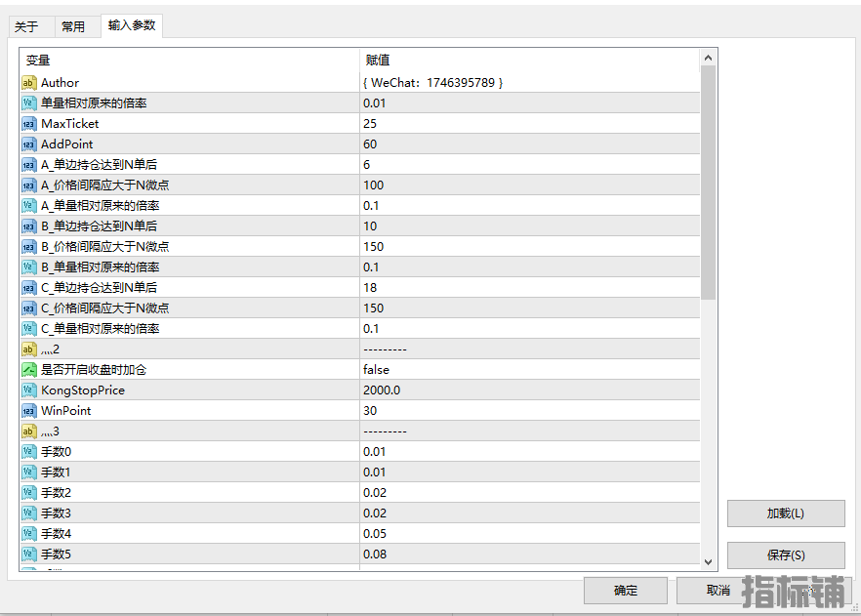Click the double type icon beside KongStopPrice

pyautogui.click(x=28, y=390)
